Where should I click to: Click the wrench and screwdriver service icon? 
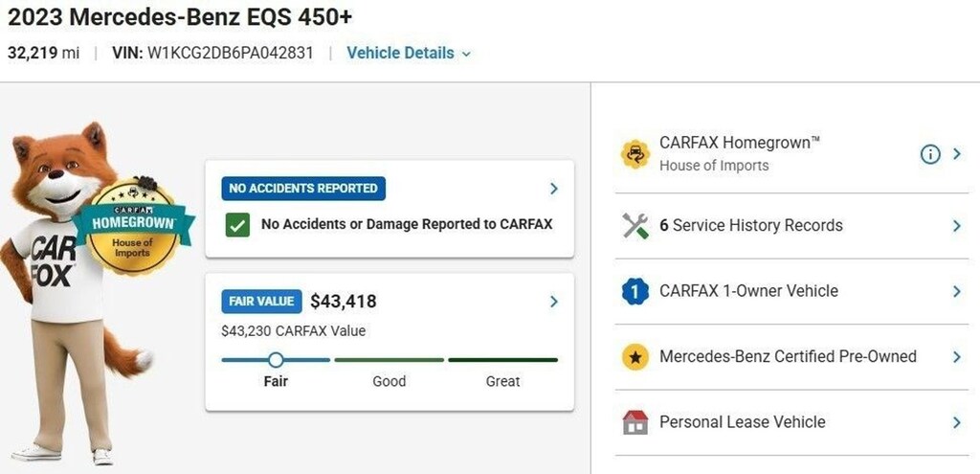635,226
